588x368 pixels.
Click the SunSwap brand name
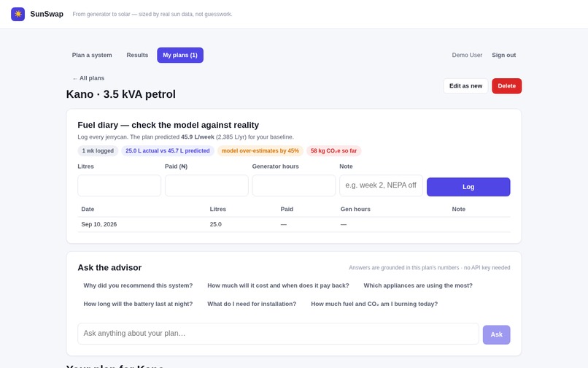click(x=47, y=15)
